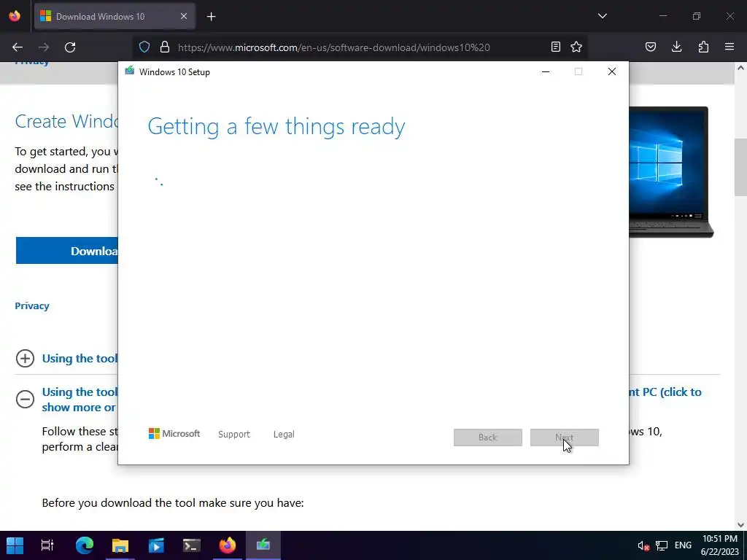
Task: Open Firefox hamburger application menu
Action: coord(729,47)
